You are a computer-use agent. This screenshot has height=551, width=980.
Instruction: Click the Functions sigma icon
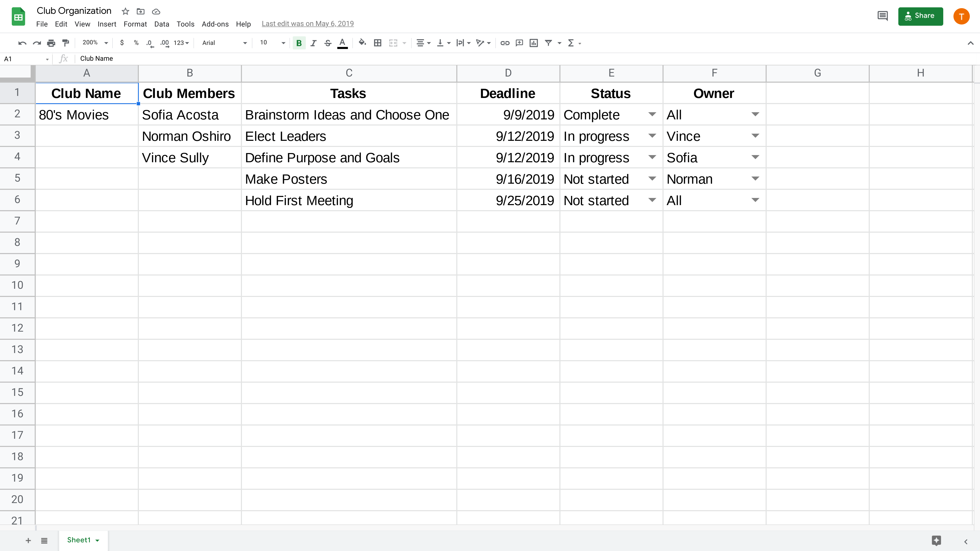(x=571, y=43)
